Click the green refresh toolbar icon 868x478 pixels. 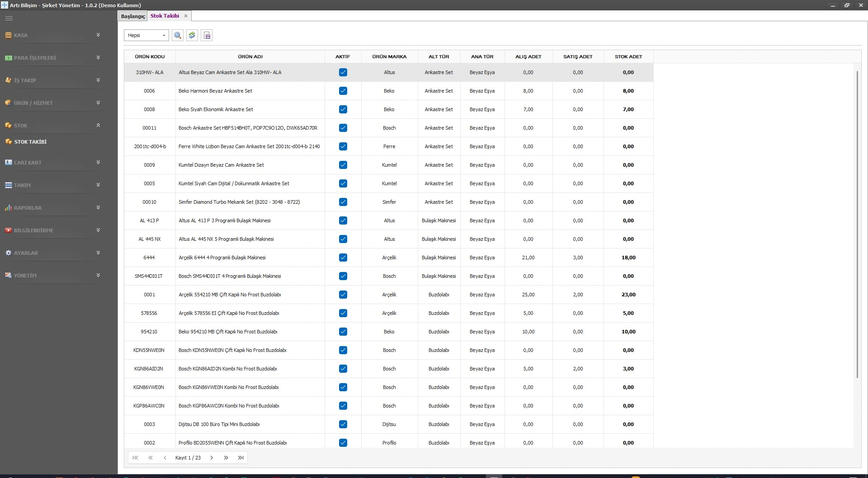(192, 35)
